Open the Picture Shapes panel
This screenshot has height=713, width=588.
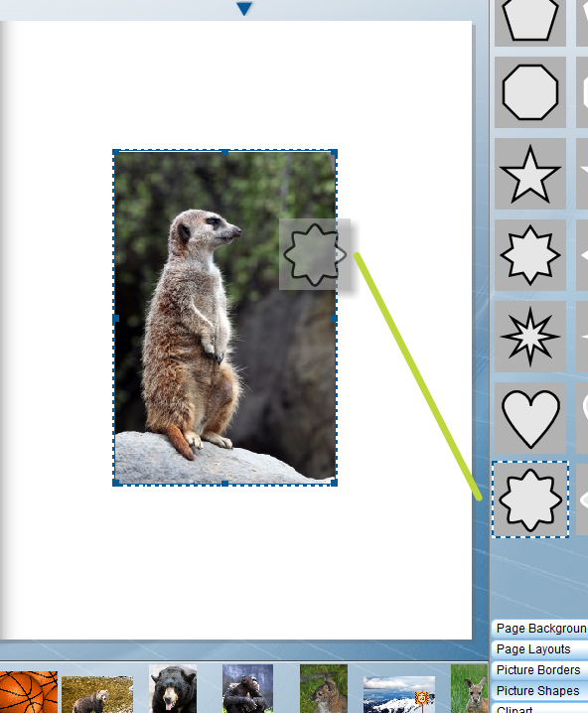[x=540, y=691]
